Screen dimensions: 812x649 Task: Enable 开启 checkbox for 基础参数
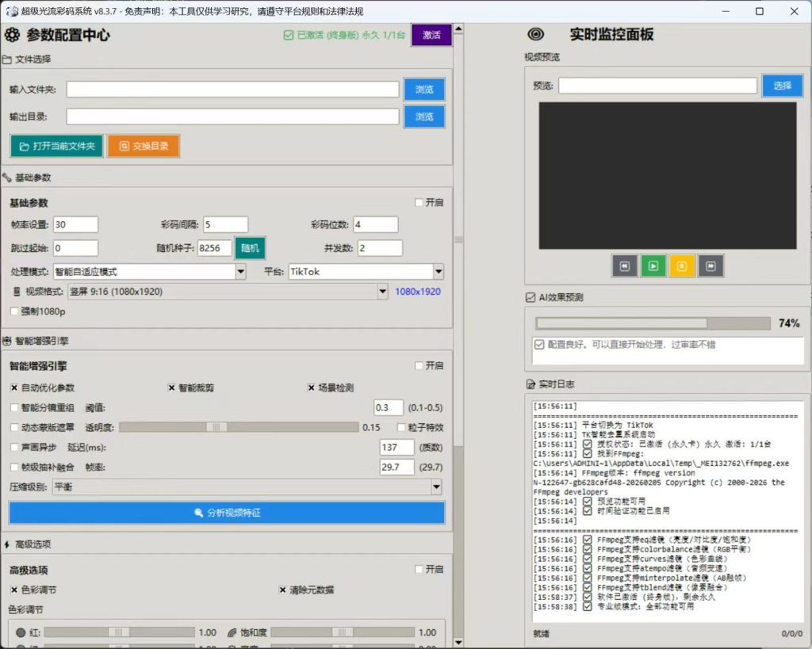point(419,203)
